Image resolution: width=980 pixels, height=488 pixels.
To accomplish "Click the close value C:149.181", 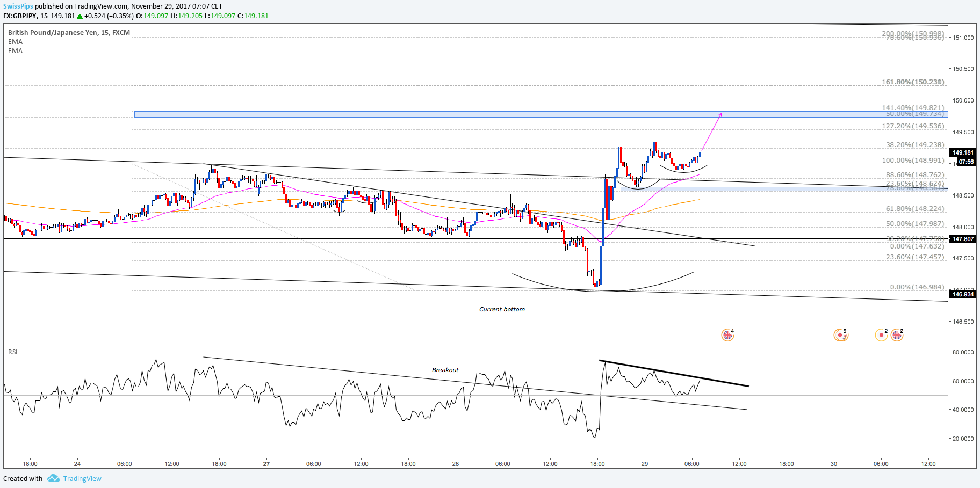I will coord(253,16).
